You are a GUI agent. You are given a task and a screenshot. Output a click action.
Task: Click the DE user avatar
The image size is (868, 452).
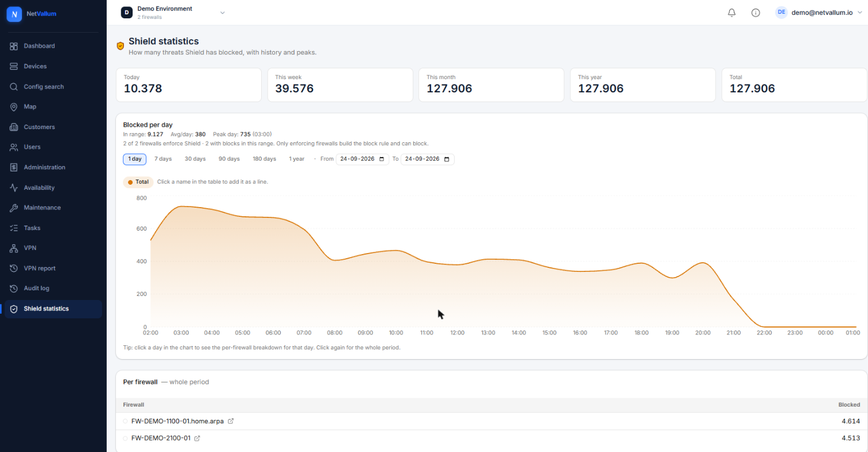click(x=781, y=12)
